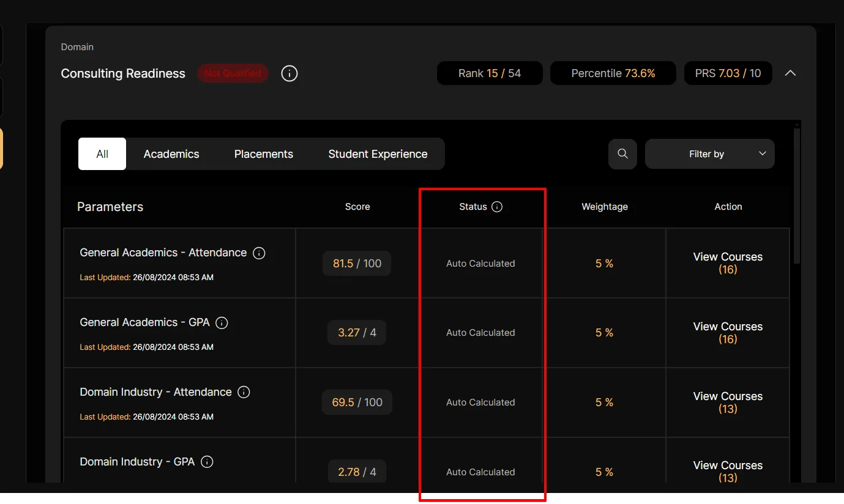
Task: View Courses for Domain Industry - Attendance
Action: click(x=728, y=402)
